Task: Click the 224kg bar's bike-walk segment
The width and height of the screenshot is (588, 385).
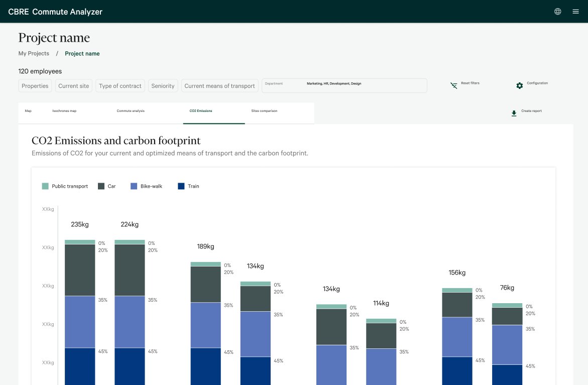Action: click(x=130, y=322)
